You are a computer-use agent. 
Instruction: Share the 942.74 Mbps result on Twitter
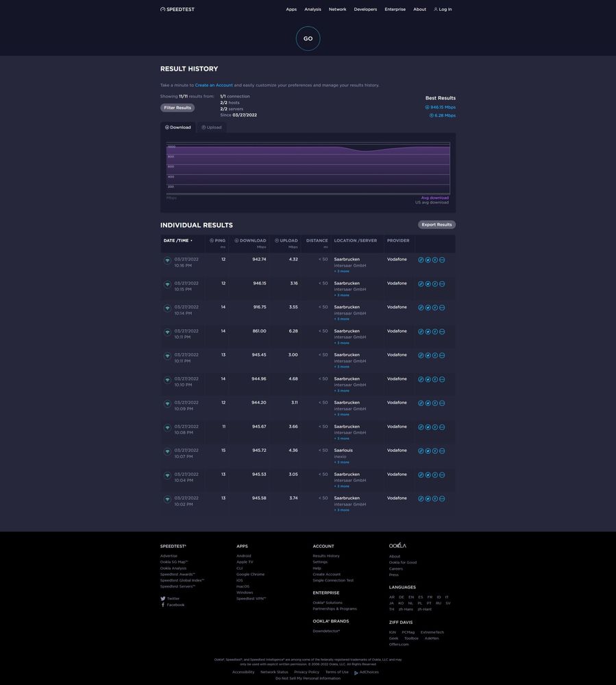pos(428,260)
